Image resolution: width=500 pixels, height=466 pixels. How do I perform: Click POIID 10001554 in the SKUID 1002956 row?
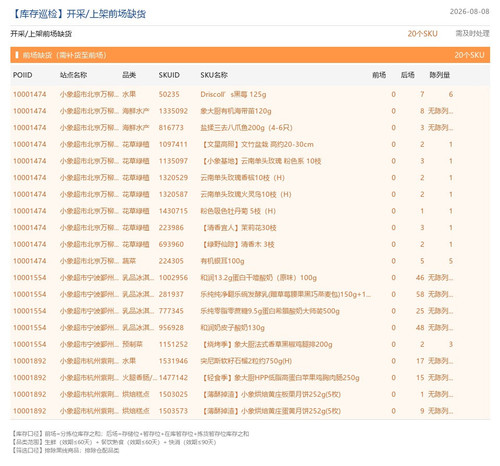click(30, 278)
